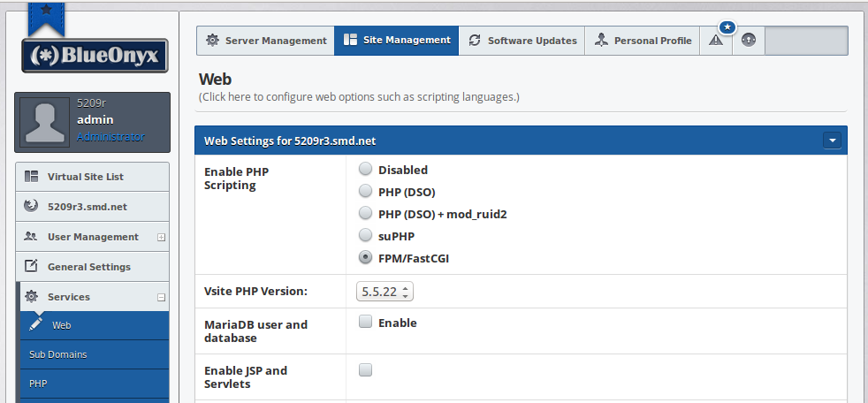Screen dimensions: 868x403
Task: Click the General Settings edit icon
Action: click(x=32, y=266)
